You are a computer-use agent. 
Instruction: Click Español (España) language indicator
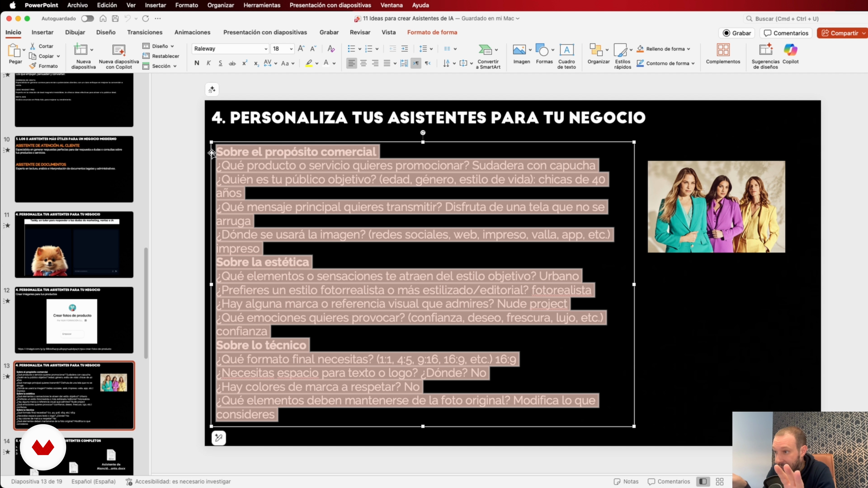coord(93,482)
